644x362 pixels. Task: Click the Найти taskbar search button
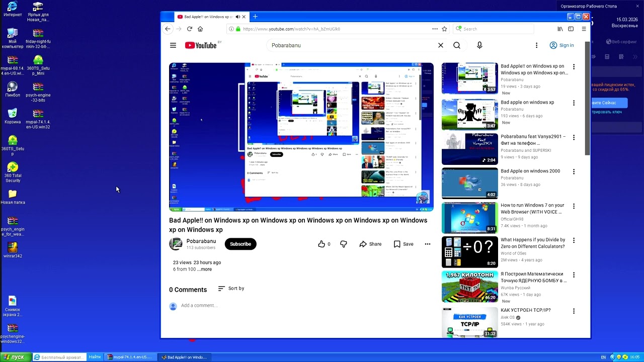tap(95, 357)
